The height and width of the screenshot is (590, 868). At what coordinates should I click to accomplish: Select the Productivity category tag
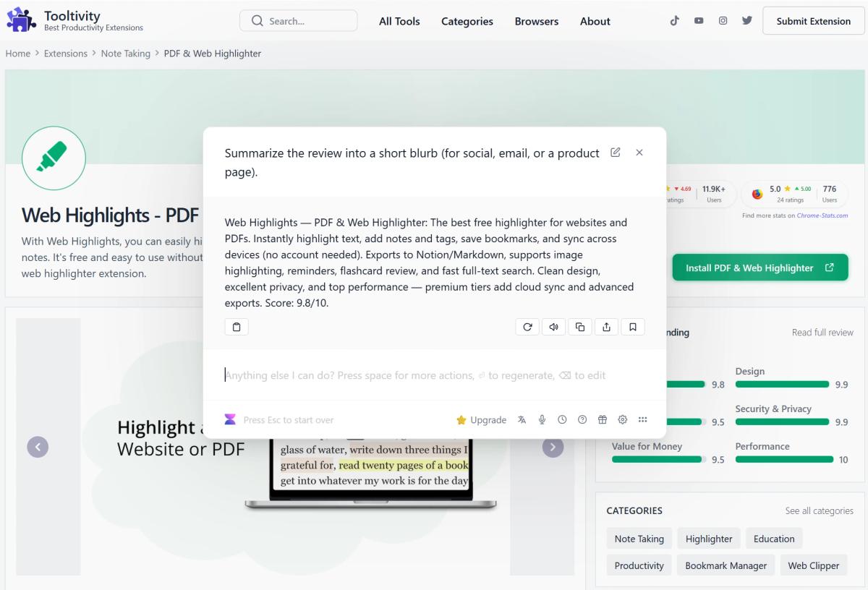pos(639,565)
